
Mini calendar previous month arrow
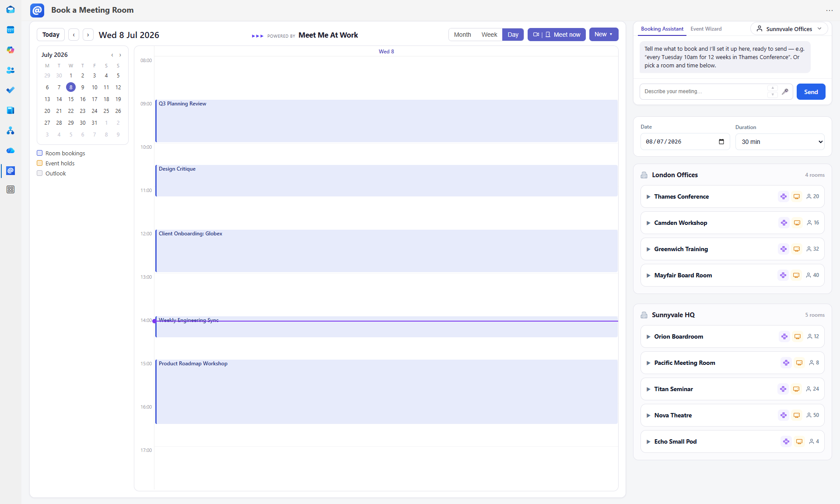click(112, 55)
